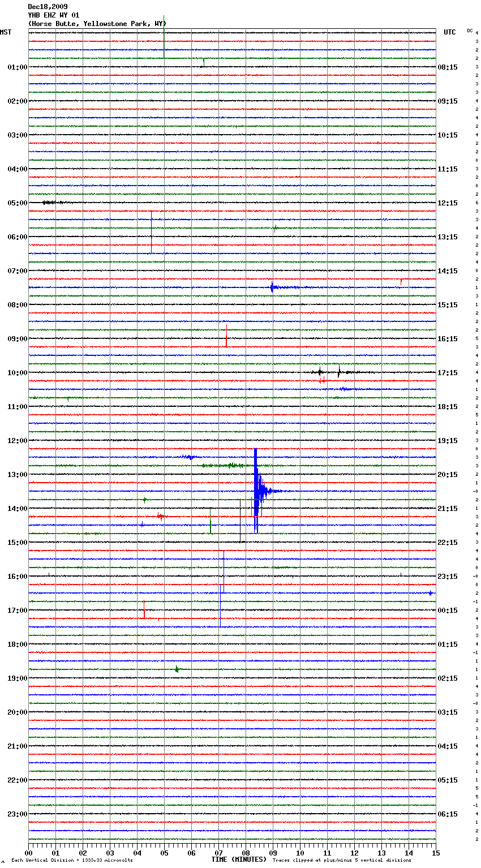481x868 pixels.
Task: Select the 02:00 MST hour label
Action: [x=17, y=101]
